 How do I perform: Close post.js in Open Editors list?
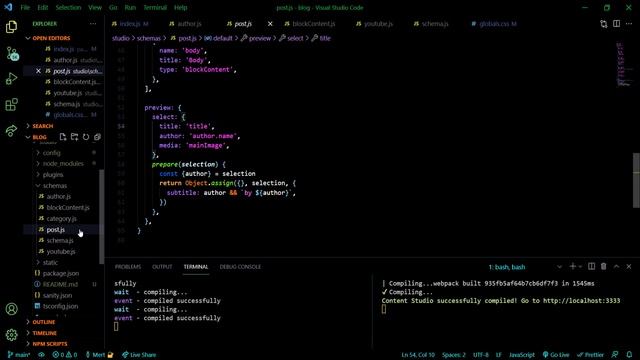click(38, 71)
